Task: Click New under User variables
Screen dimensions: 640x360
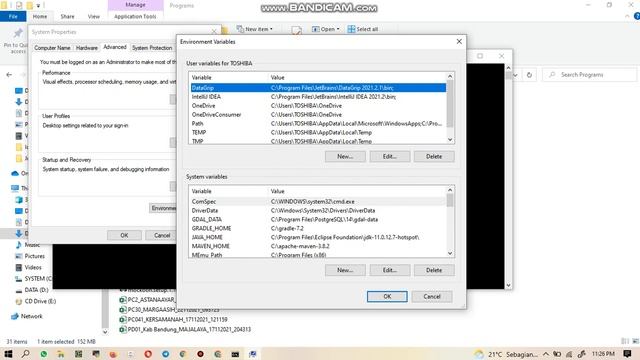Action: (x=345, y=156)
